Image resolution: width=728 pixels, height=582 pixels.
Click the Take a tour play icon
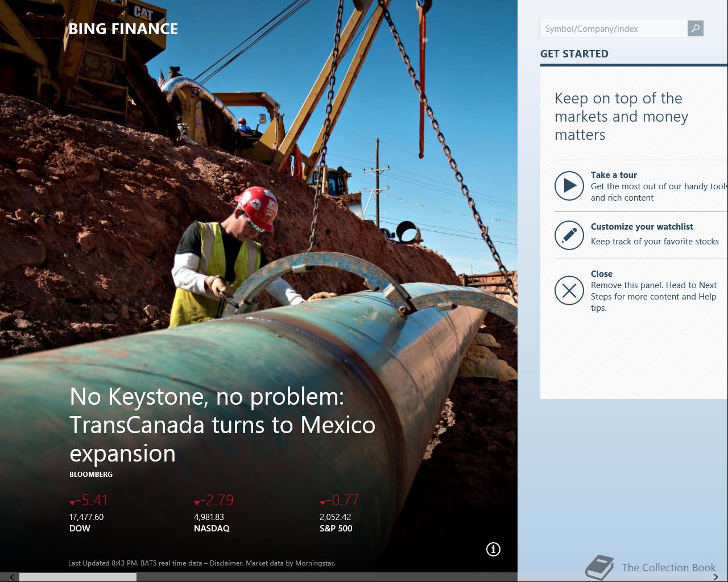click(569, 186)
